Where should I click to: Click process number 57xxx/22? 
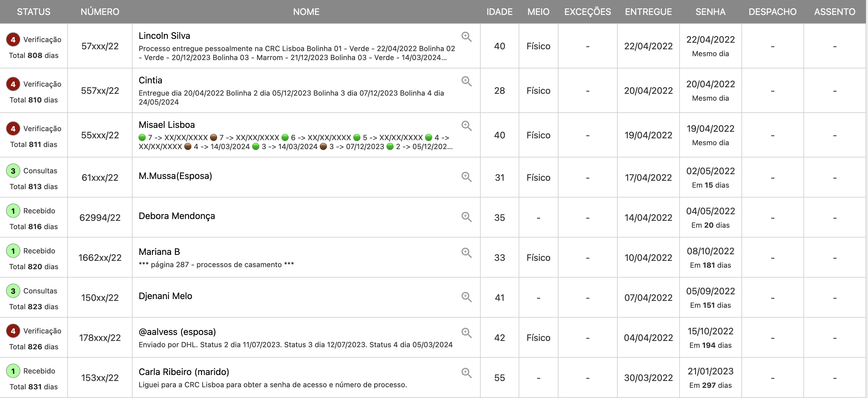[x=100, y=46]
